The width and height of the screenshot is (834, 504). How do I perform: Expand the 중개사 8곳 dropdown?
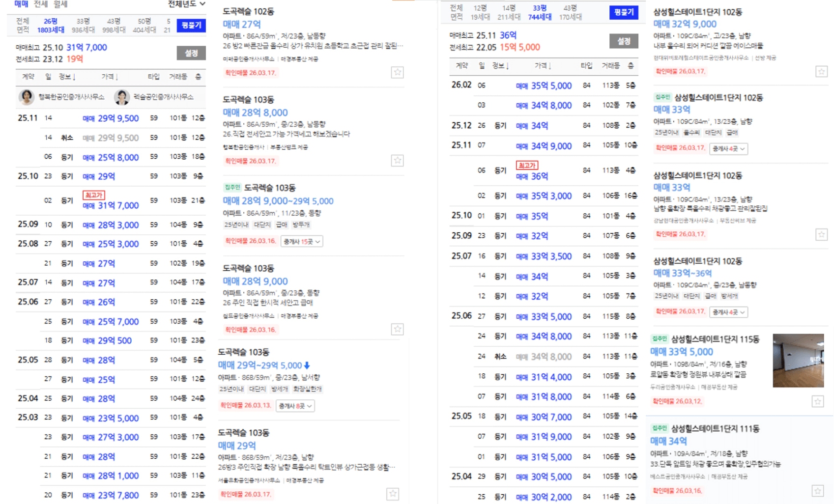point(295,406)
